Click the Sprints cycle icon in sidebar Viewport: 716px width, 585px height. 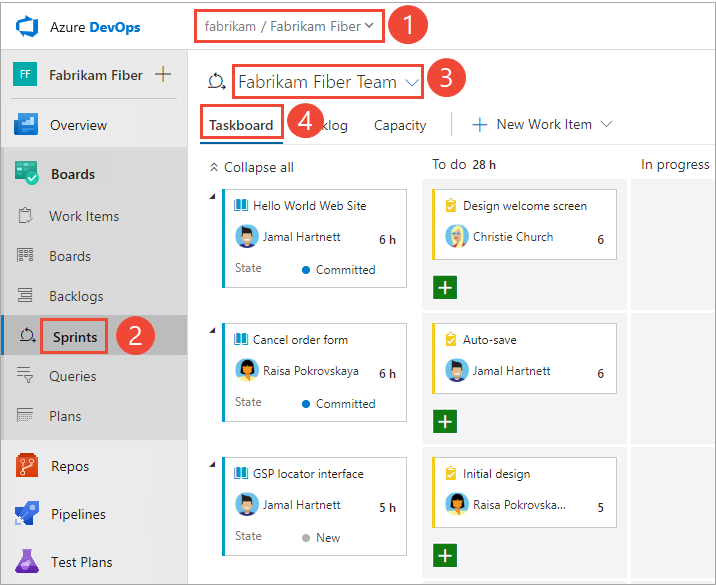(27, 336)
